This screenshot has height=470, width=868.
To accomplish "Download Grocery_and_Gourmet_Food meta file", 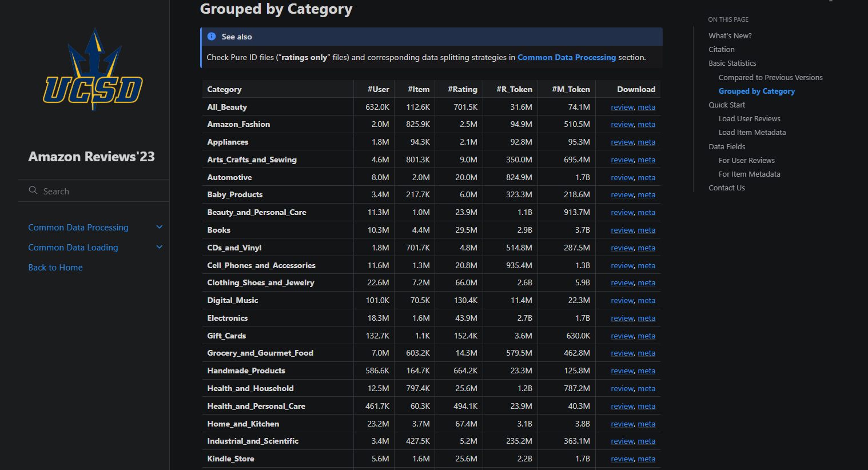I will 647,353.
